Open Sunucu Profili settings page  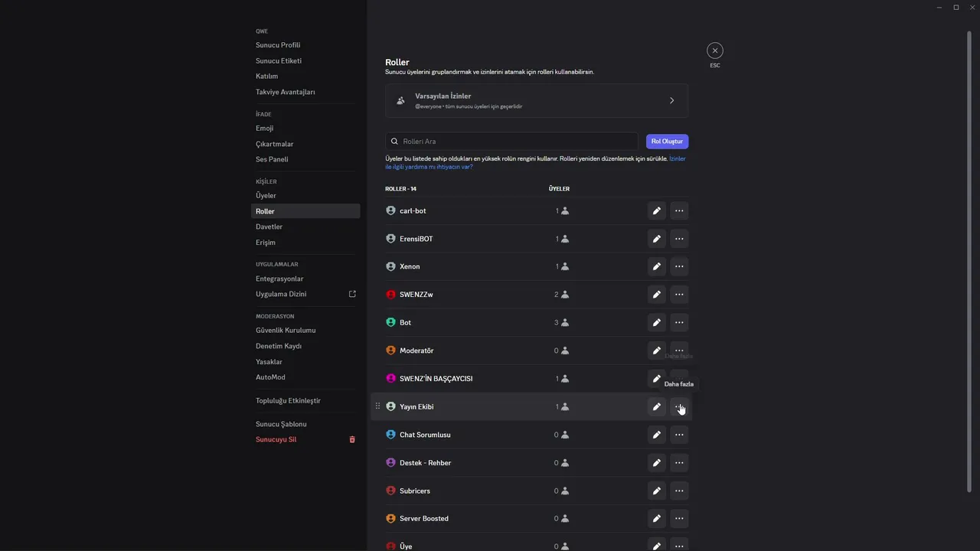coord(305,45)
